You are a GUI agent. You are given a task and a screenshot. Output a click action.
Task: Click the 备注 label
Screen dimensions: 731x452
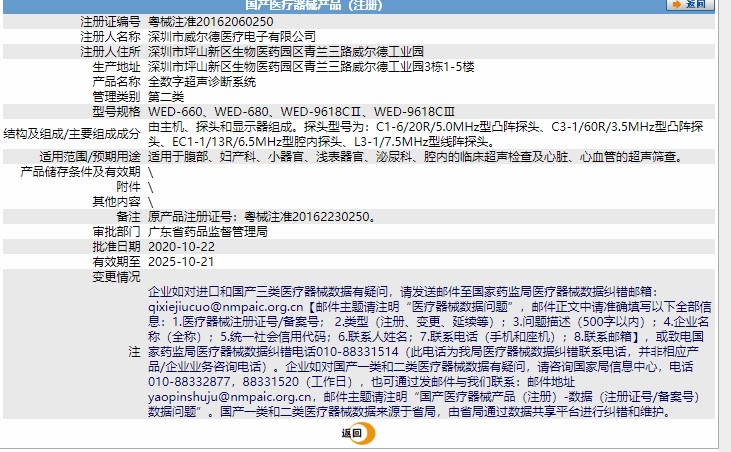[x=128, y=217]
